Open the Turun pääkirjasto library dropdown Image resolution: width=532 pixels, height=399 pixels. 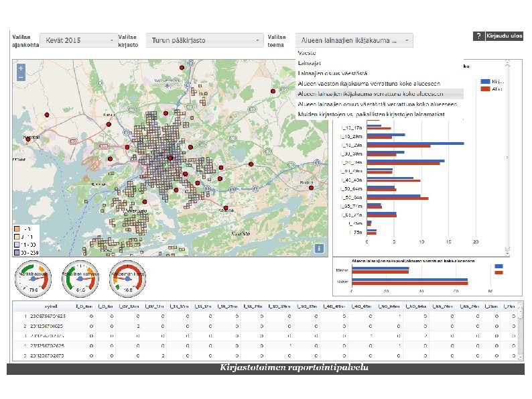[x=205, y=40]
